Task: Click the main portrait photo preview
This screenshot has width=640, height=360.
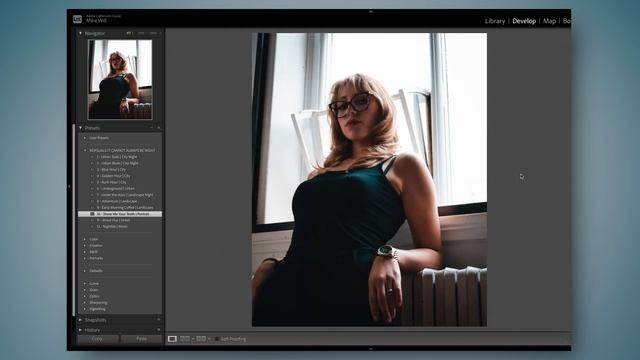Action: point(369,180)
